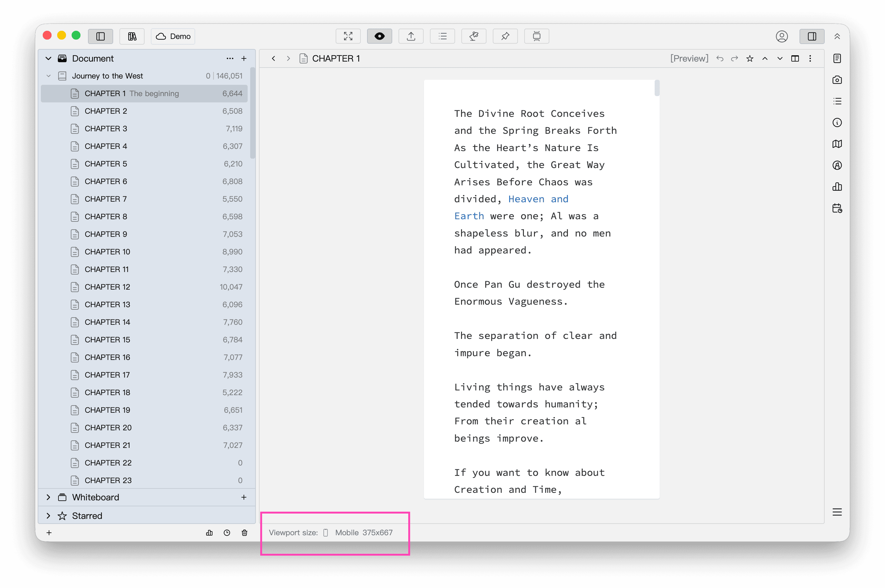The height and width of the screenshot is (588, 885).
Task: Open CHAPTER 5 in the tree
Action: click(x=144, y=164)
